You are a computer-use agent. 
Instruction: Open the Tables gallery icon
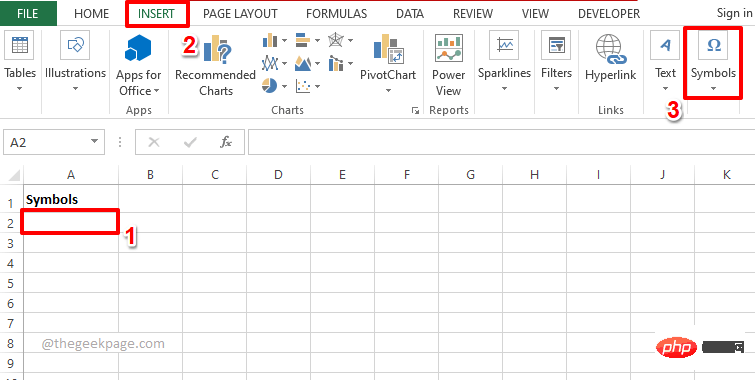click(20, 45)
